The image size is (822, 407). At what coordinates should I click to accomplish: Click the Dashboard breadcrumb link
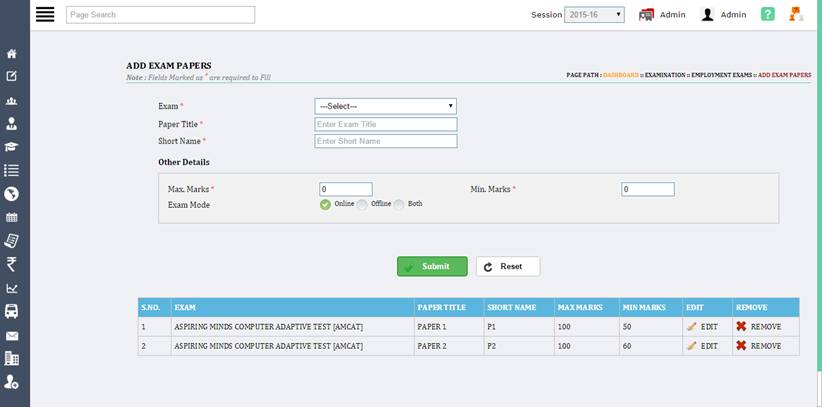click(x=620, y=75)
